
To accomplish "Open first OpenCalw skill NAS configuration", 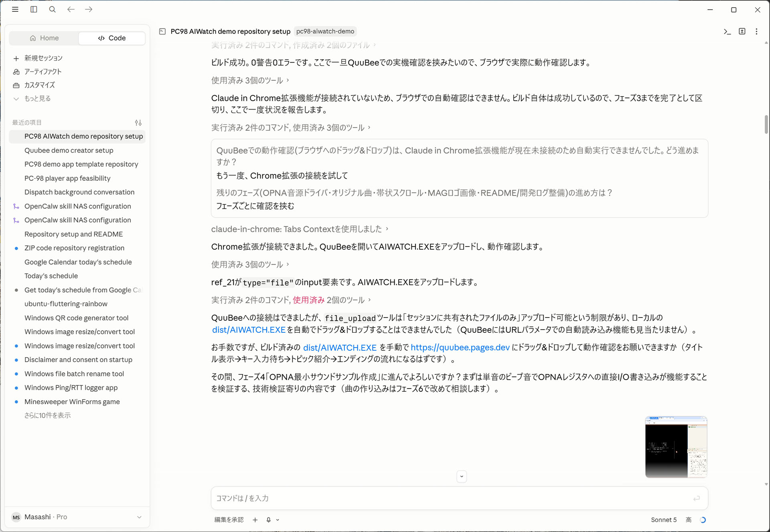I will click(x=77, y=206).
